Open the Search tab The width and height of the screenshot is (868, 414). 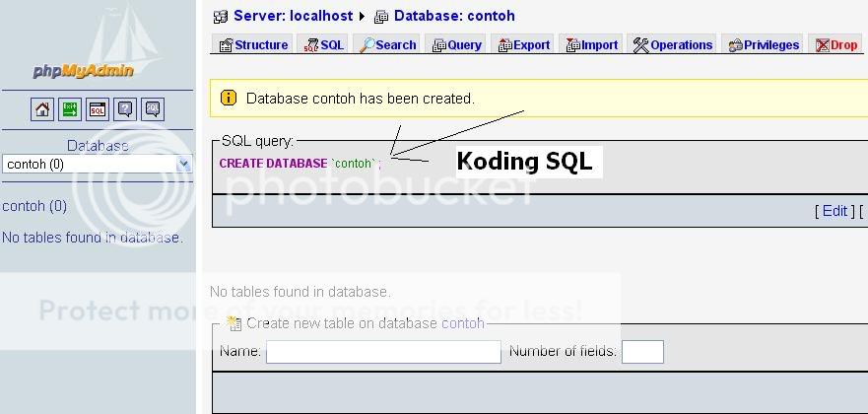387,44
